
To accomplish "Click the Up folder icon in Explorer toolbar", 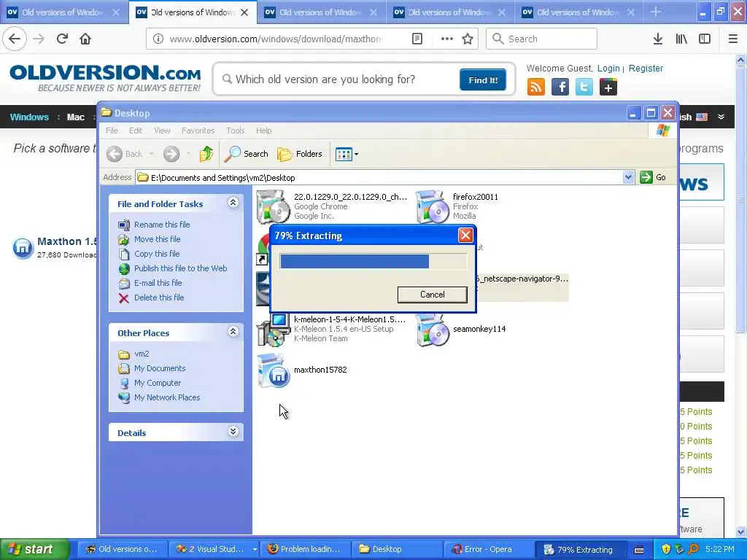I will point(206,154).
